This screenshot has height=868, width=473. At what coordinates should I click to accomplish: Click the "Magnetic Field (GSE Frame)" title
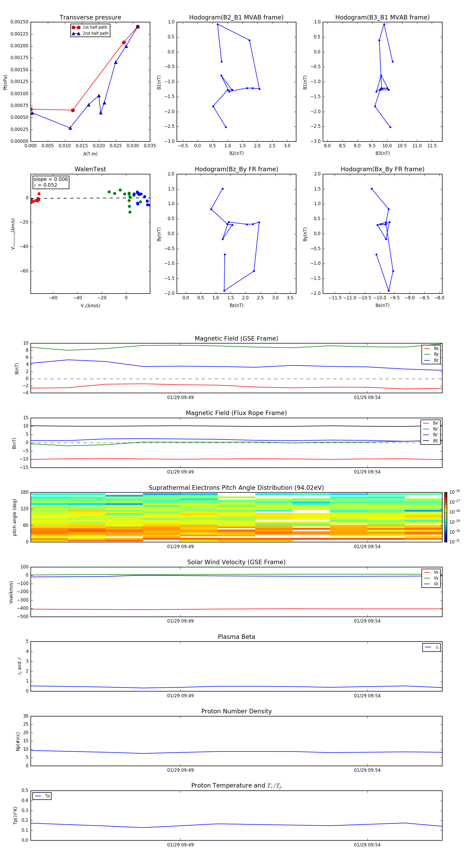236,339
